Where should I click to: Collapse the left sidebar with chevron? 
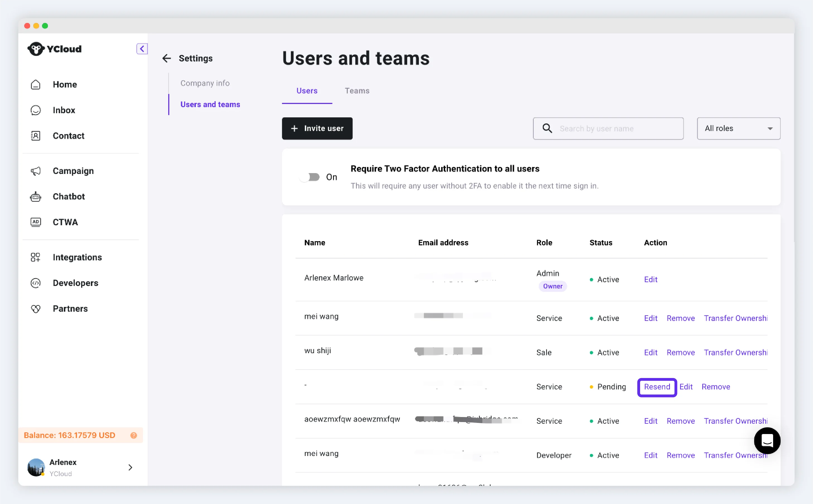(x=142, y=49)
